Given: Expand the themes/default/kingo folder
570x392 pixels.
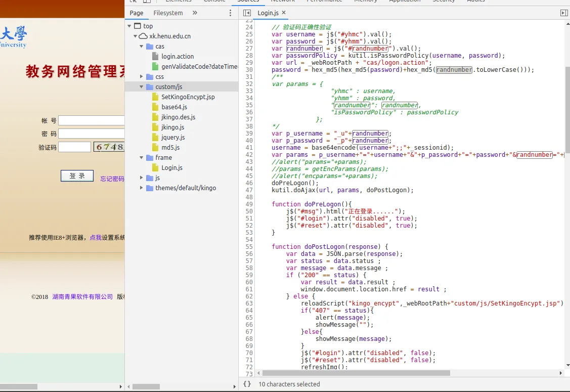Looking at the screenshot, I should 142,188.
